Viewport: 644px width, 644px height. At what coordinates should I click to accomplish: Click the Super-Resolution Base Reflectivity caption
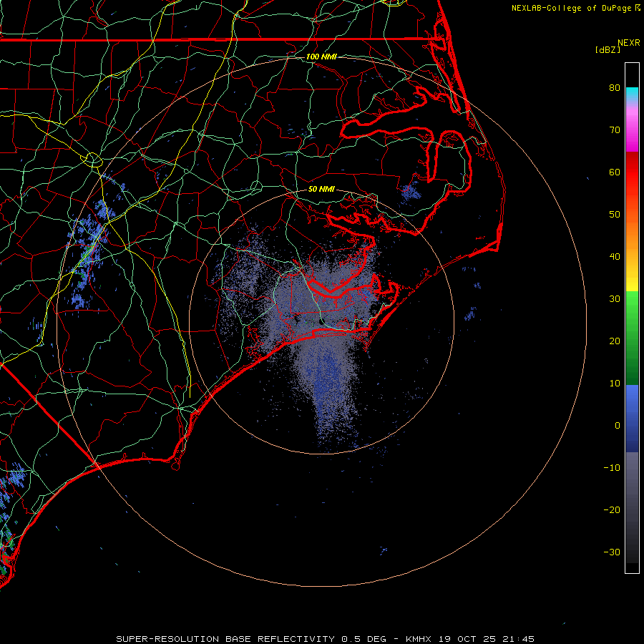coord(326,639)
